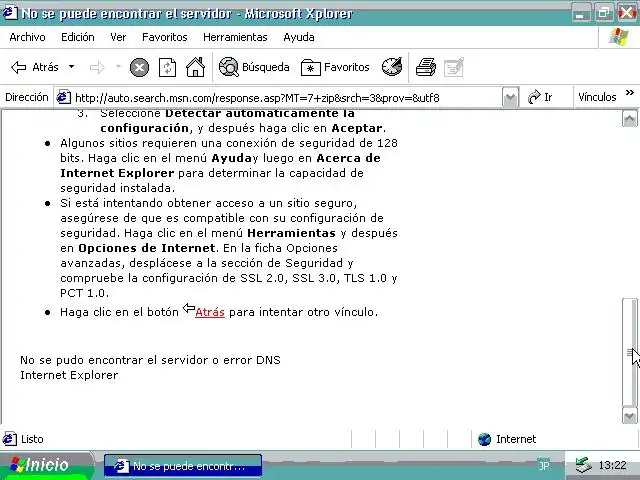Click the Atrás link in the page

pyautogui.click(x=210, y=312)
